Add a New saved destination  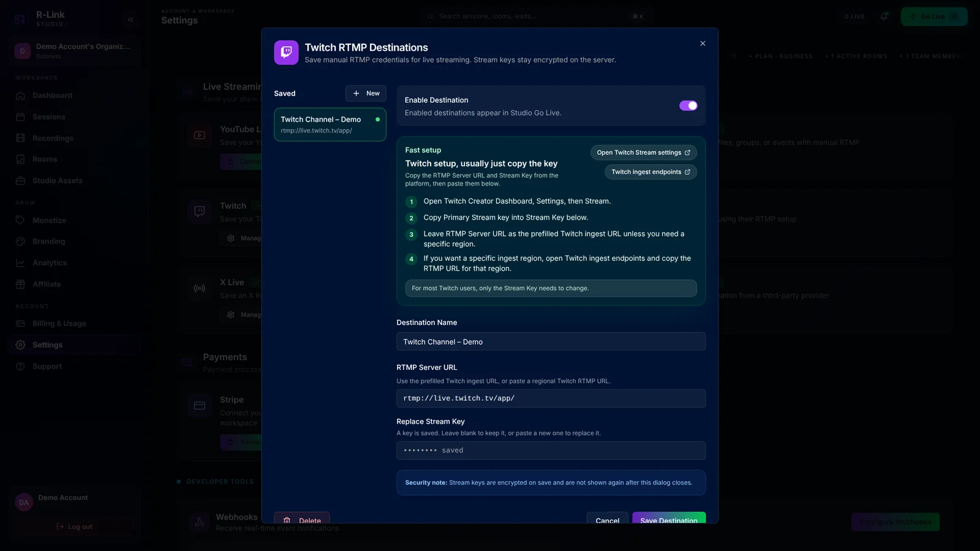pyautogui.click(x=366, y=93)
